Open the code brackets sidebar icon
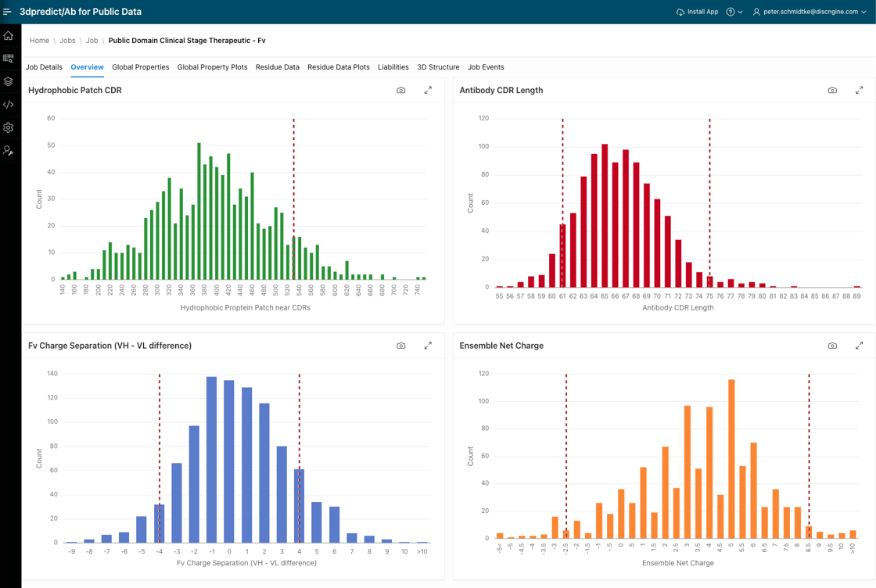This screenshot has height=588, width=876. click(9, 104)
